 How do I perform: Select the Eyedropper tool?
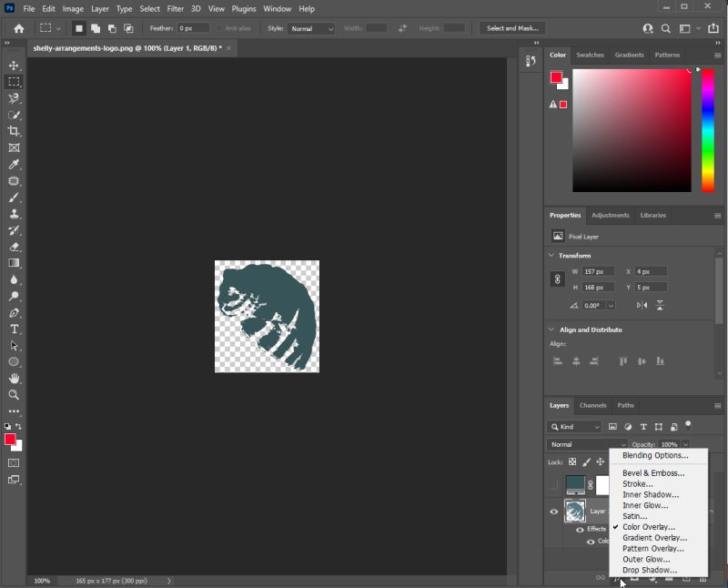[13, 162]
